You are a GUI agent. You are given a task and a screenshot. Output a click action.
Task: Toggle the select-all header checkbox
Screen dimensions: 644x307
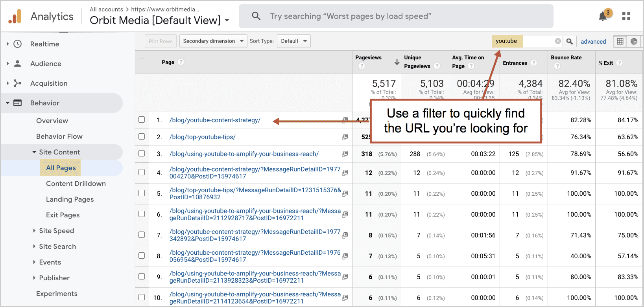click(x=142, y=62)
